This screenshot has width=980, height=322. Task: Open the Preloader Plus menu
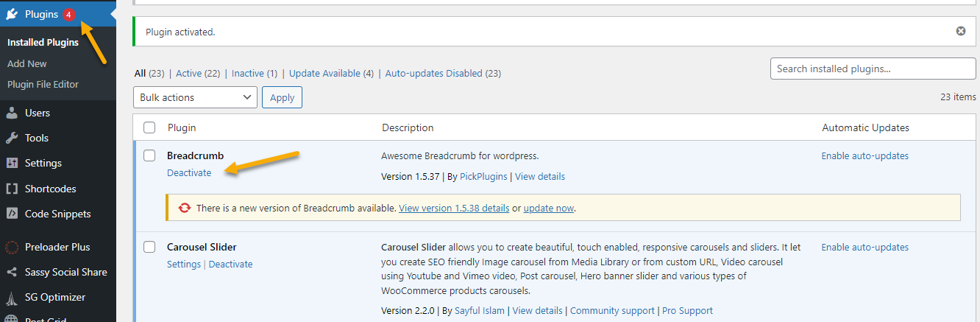(58, 247)
